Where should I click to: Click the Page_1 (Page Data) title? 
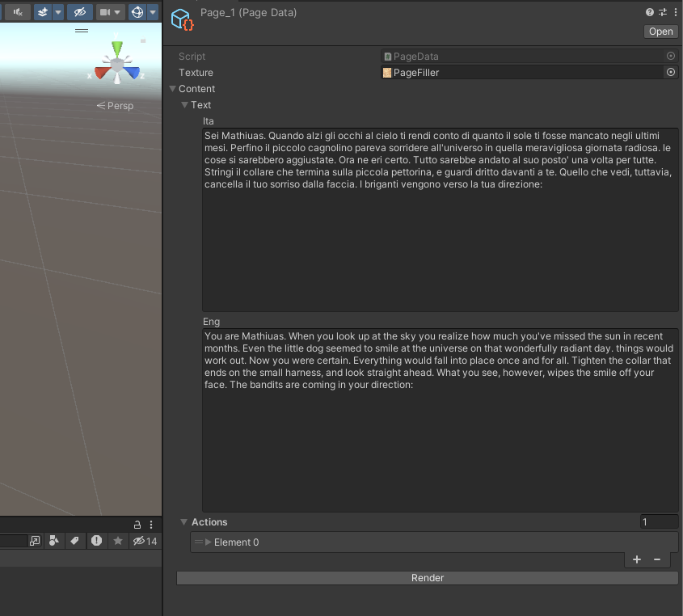pyautogui.click(x=249, y=13)
